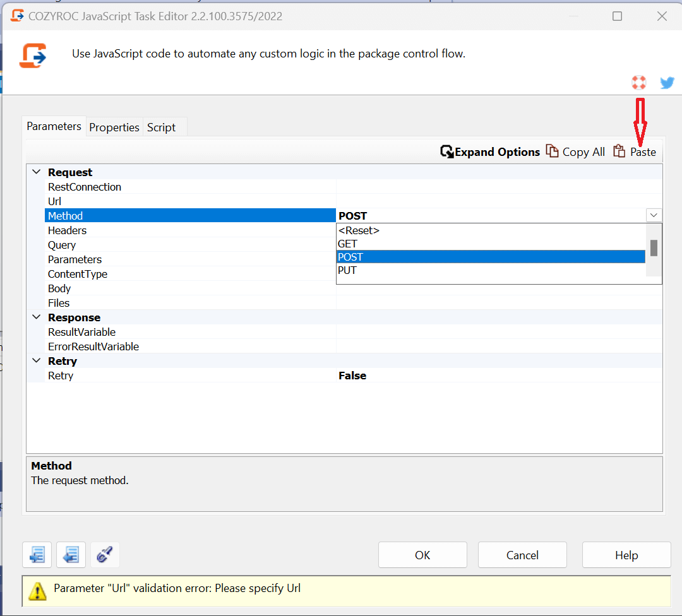Click the Cancel button
Viewport: 682px width, 616px height.
[522, 555]
